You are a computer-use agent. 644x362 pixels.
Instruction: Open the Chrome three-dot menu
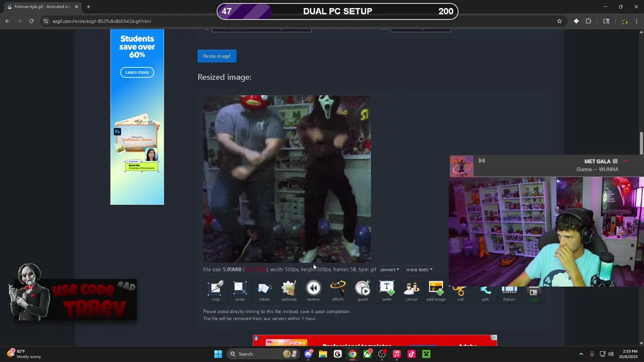coord(637,21)
